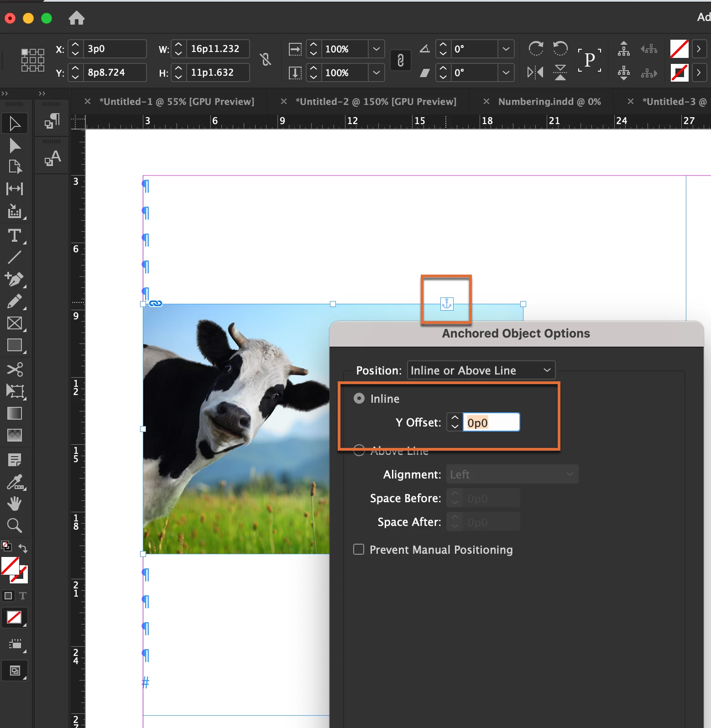This screenshot has height=728, width=711.
Task: Expand the collapsed tools panel
Action: [x=5, y=94]
